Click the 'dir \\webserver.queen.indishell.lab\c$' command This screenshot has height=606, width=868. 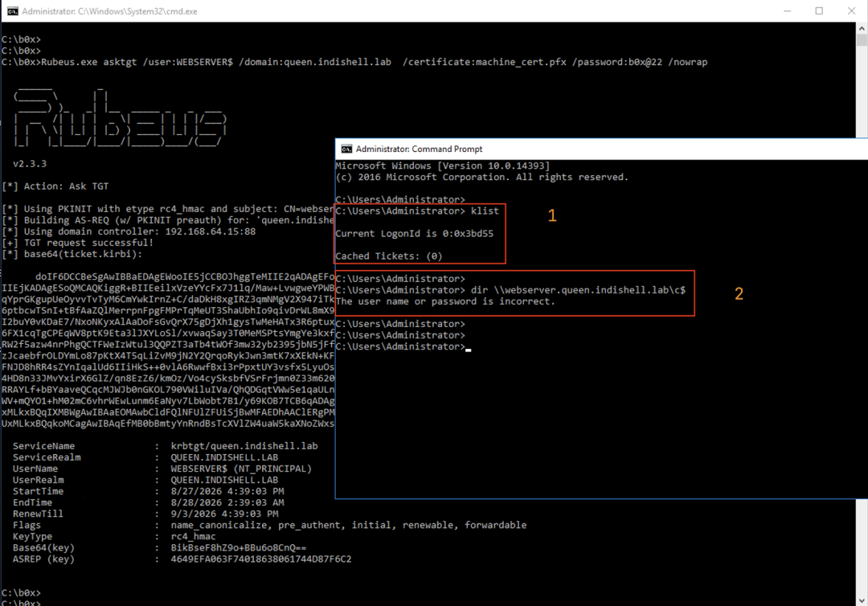click(x=578, y=290)
